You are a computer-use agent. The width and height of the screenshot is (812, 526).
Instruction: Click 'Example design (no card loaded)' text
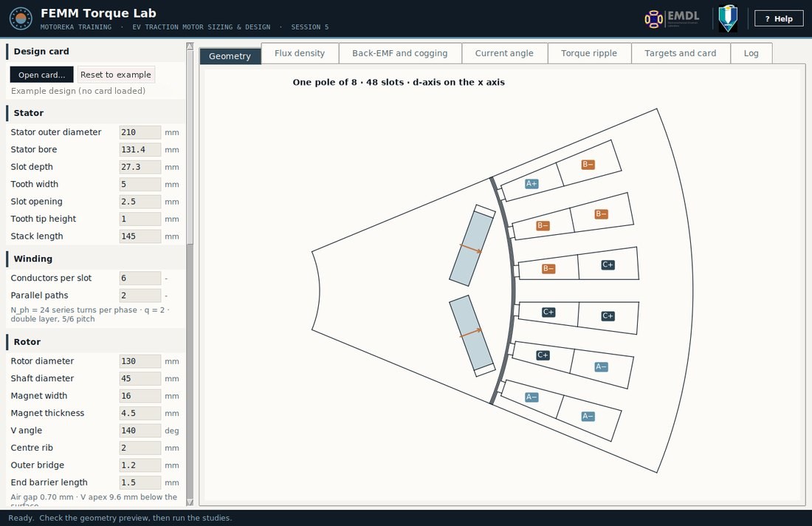click(78, 91)
